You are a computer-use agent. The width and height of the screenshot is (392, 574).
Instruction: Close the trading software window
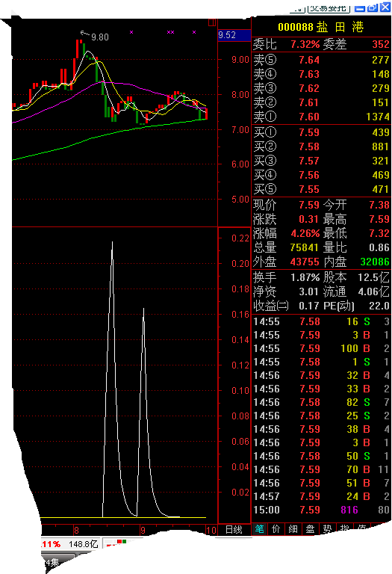385,7
